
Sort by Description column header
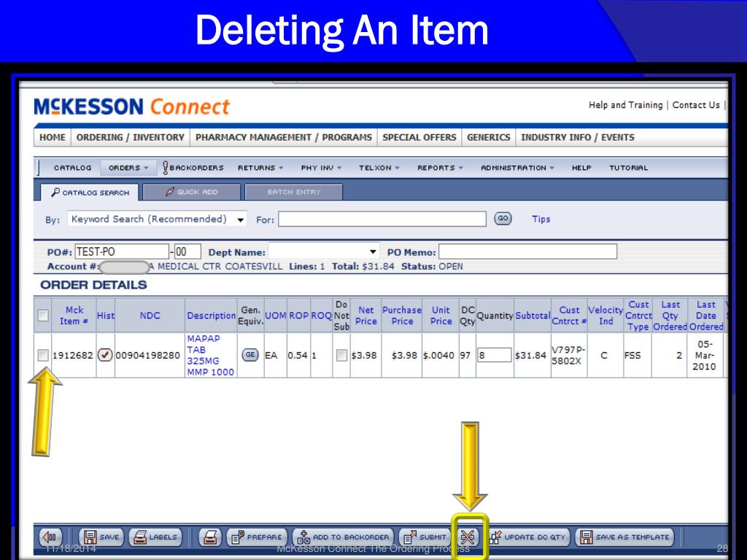coord(211,315)
